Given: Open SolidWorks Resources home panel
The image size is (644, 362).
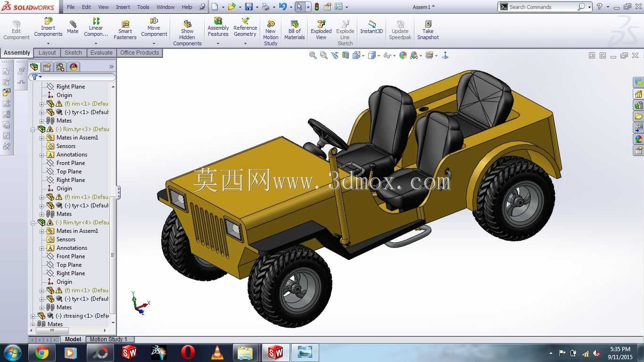Looking at the screenshot, I should (638, 94).
